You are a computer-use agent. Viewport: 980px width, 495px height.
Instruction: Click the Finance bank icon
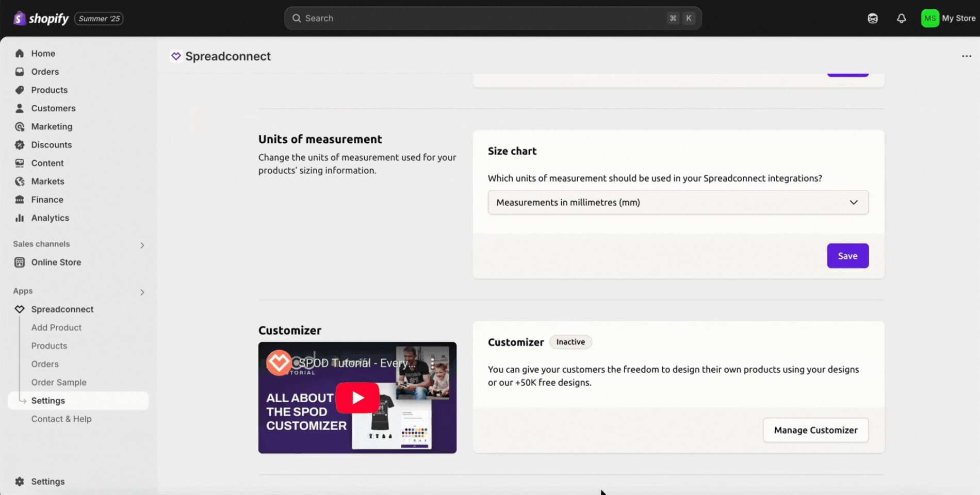(20, 200)
